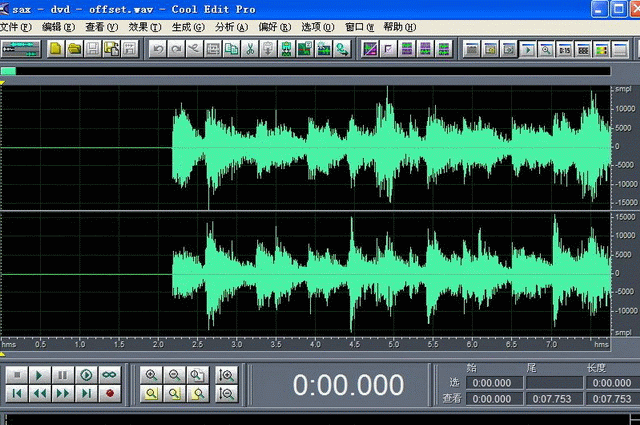Click the view length field in the 长度 column
The width and height of the screenshot is (640, 425).
613,399
